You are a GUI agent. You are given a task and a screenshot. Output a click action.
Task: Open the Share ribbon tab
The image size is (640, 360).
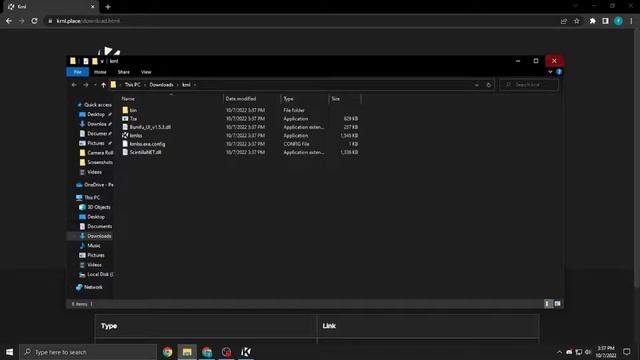click(x=124, y=72)
